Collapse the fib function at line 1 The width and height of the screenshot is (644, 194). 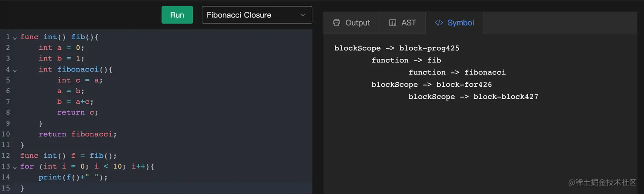(15, 38)
